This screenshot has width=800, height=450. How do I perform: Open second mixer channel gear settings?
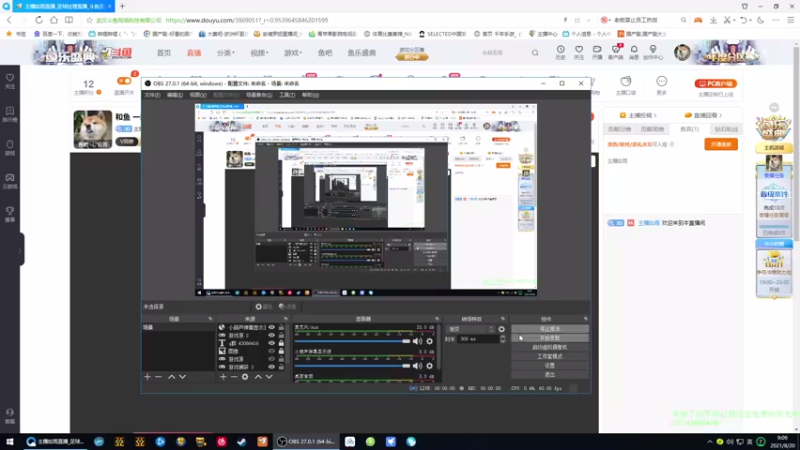[x=430, y=366]
